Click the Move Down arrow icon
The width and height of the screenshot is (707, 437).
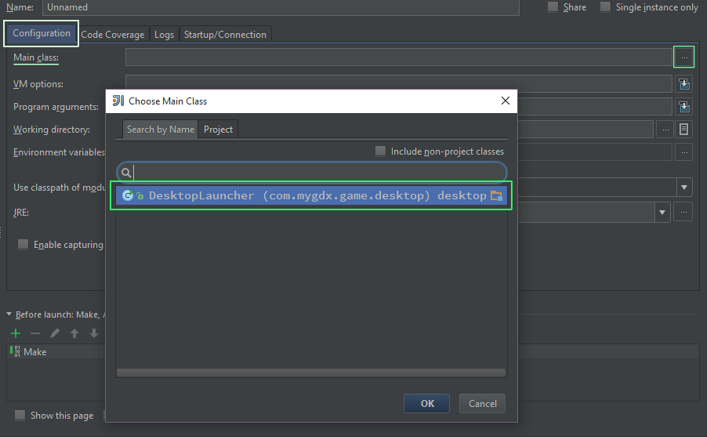click(x=94, y=333)
